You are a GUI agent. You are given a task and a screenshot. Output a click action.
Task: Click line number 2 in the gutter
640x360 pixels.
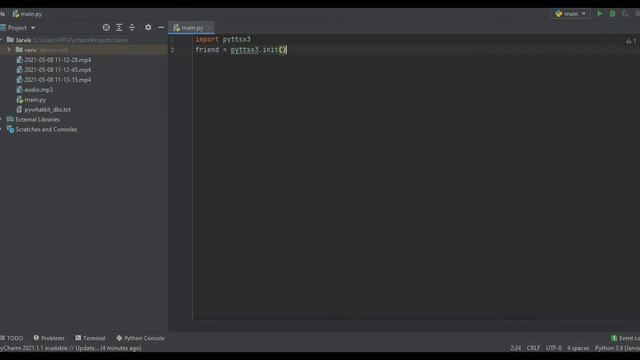(x=172, y=50)
